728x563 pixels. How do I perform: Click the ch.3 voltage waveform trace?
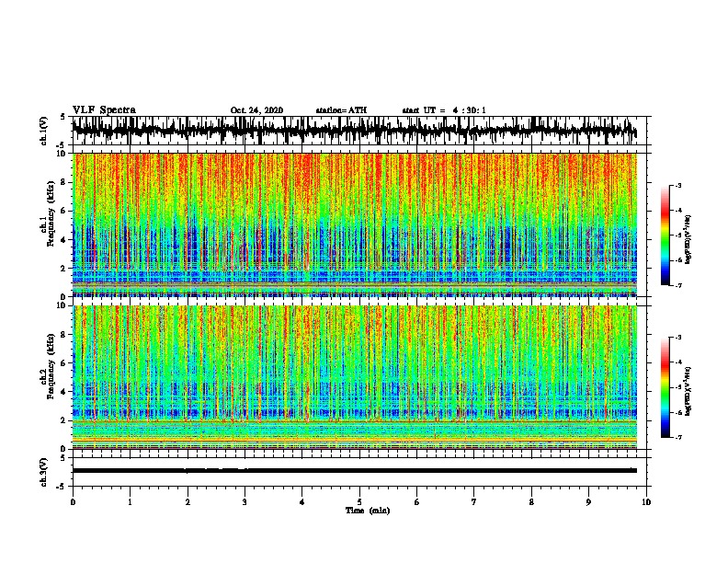355,471
